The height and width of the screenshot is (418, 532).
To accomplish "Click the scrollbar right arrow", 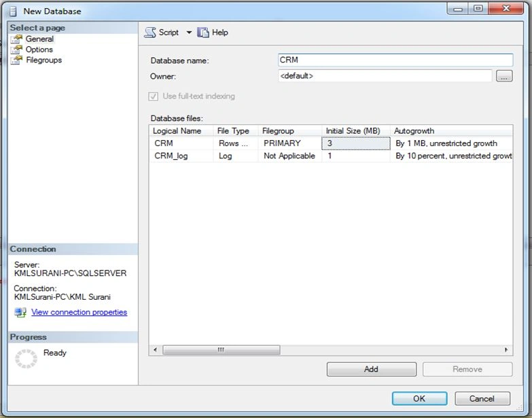I will (506, 350).
